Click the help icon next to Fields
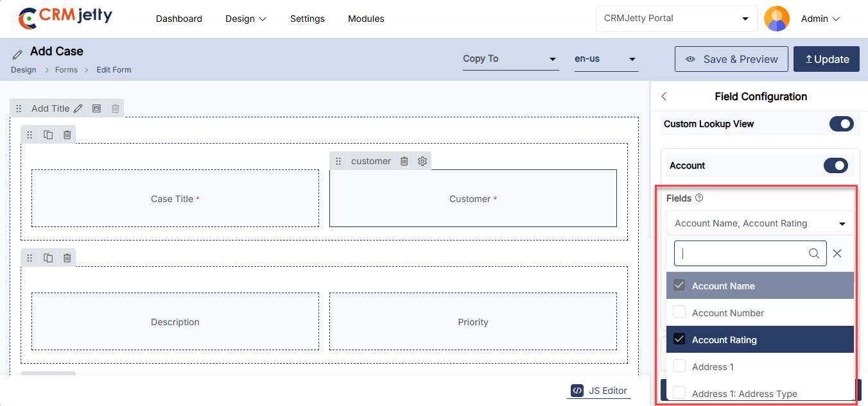 (699, 198)
